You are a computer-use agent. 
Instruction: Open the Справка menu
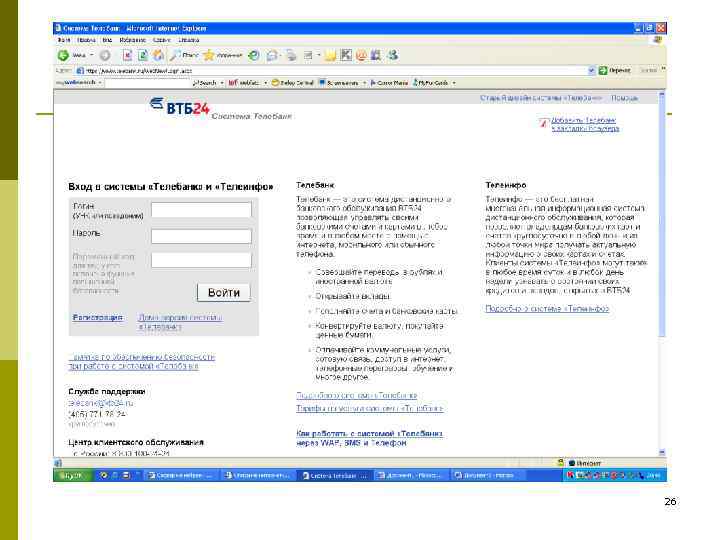pyautogui.click(x=189, y=40)
